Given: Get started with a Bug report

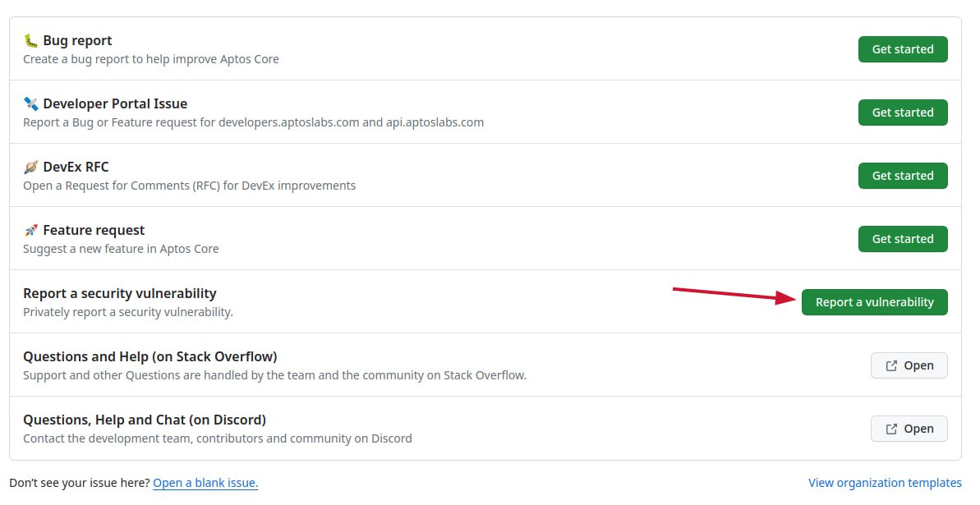Looking at the screenshot, I should click(x=902, y=49).
